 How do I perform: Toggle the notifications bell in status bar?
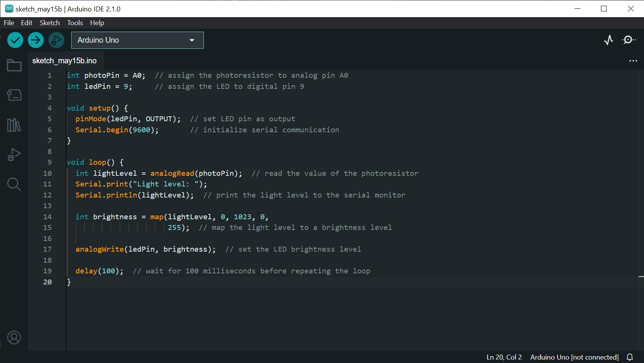pyautogui.click(x=630, y=357)
